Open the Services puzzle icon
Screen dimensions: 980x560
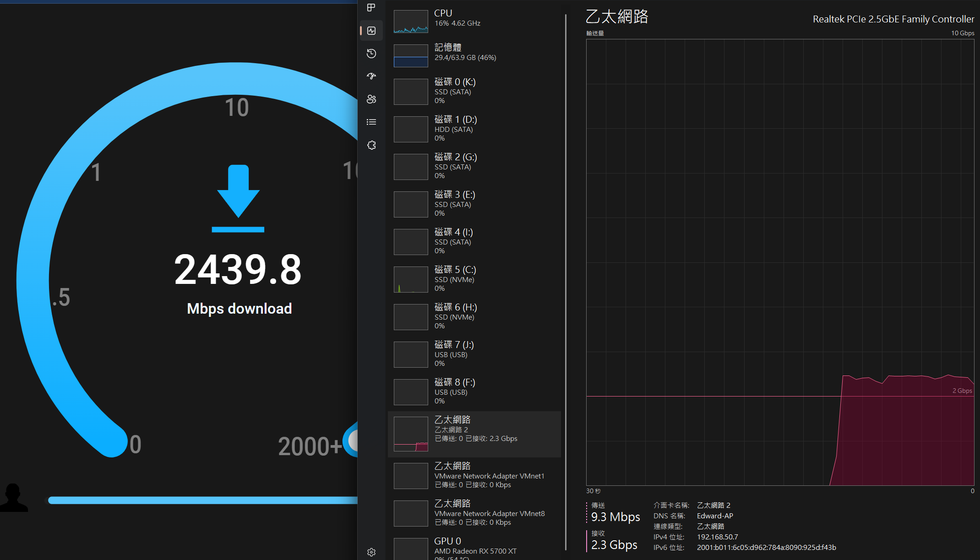coord(371,145)
